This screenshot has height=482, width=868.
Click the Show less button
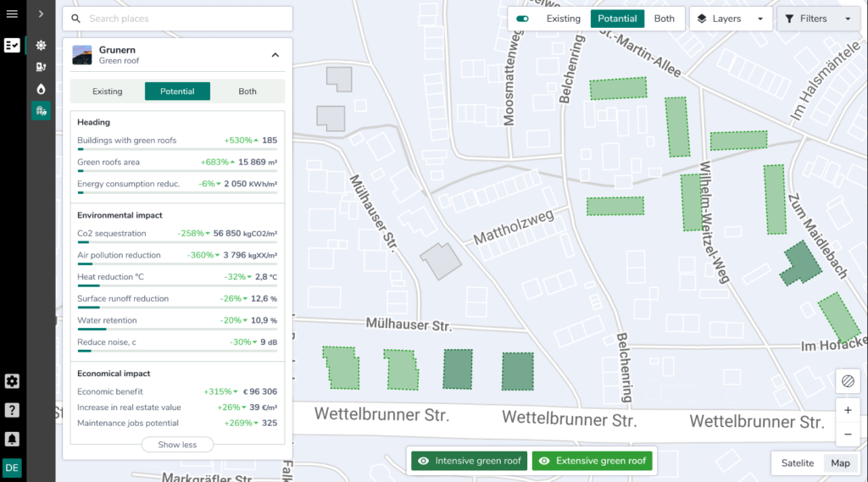click(x=177, y=445)
